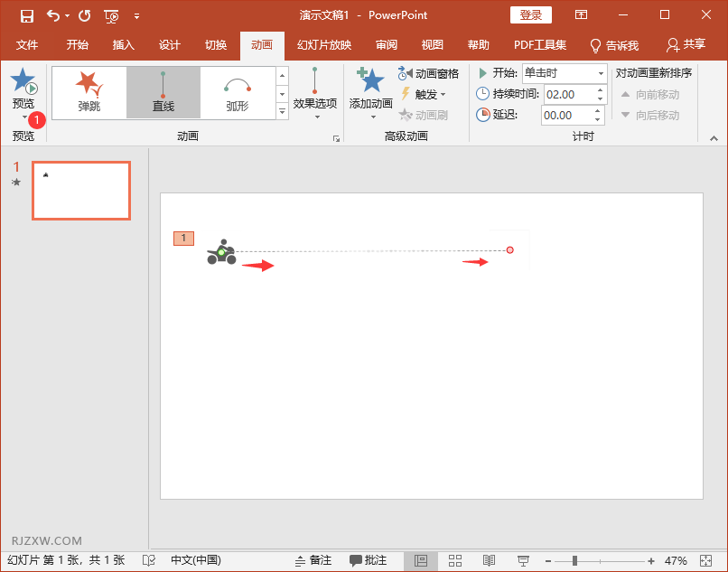This screenshot has width=728, height=572.
Task: Open the 文件 menu tab
Action: (x=27, y=45)
